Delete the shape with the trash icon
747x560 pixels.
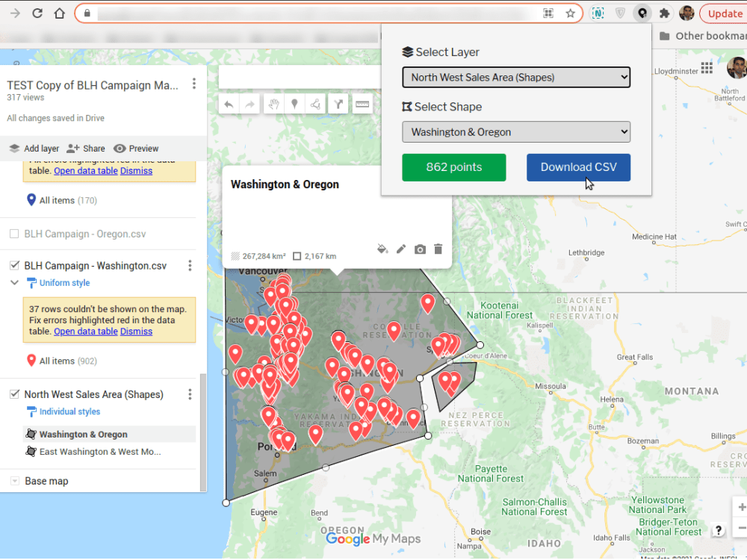point(438,249)
